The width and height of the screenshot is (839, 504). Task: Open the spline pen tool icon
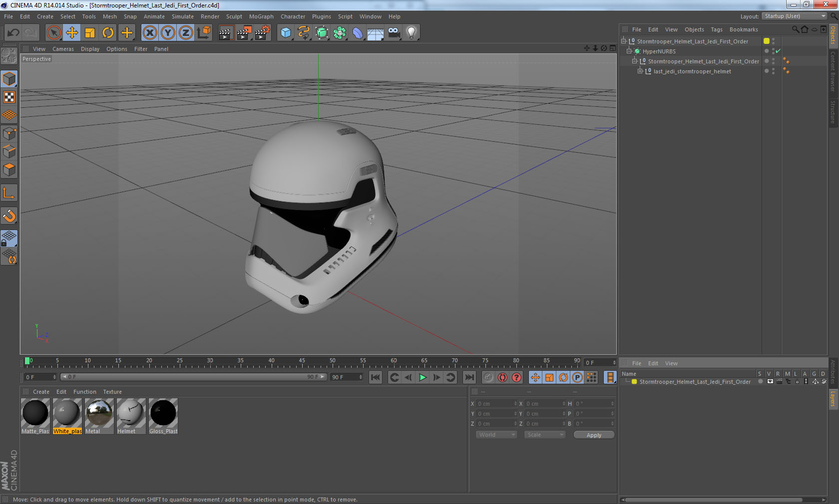[304, 33]
